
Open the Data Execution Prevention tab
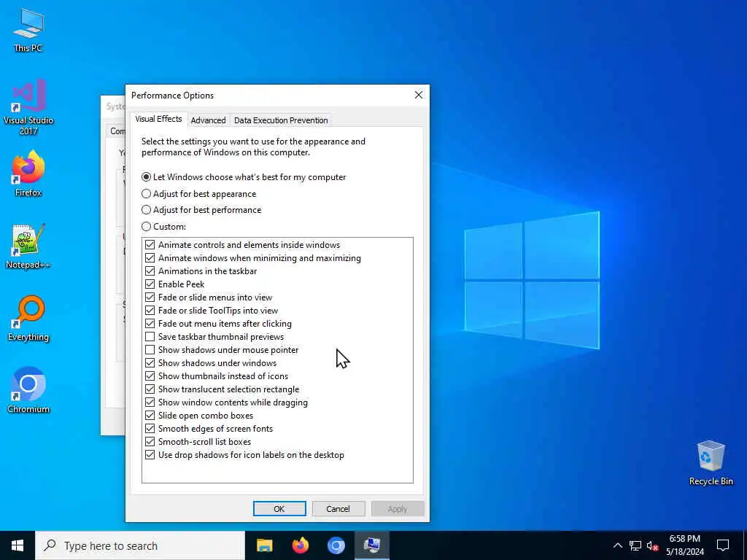[x=281, y=120]
